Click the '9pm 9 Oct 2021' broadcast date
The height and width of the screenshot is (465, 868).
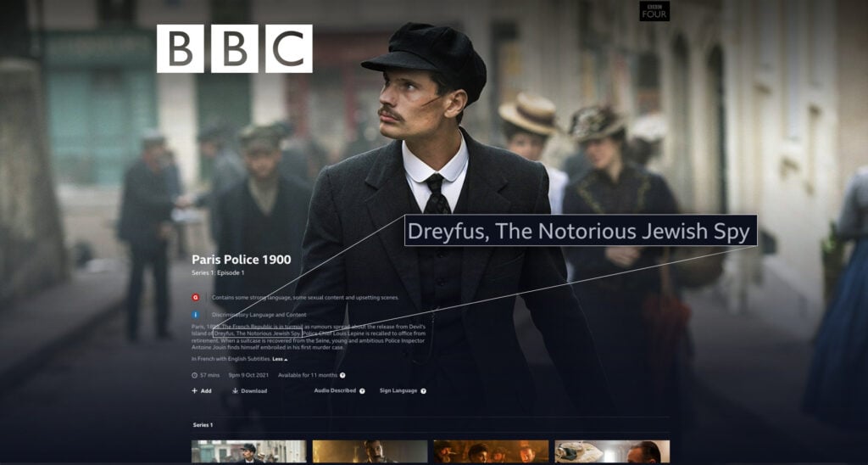tap(248, 375)
